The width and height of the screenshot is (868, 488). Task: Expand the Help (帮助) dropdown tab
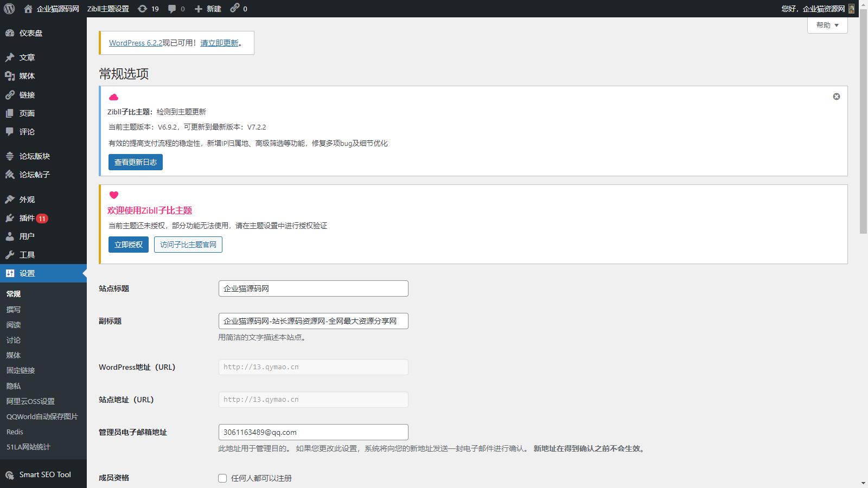(827, 25)
